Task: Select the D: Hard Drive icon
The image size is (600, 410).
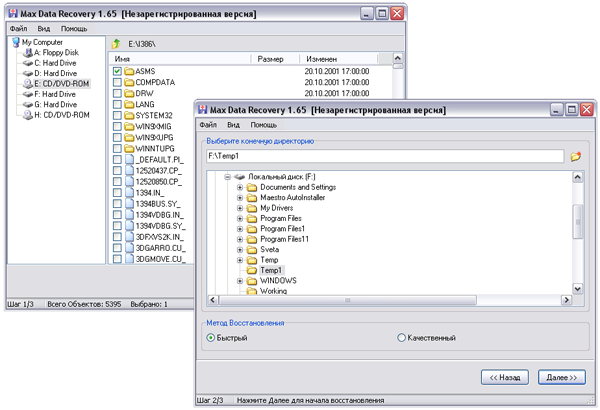Action: pos(28,74)
